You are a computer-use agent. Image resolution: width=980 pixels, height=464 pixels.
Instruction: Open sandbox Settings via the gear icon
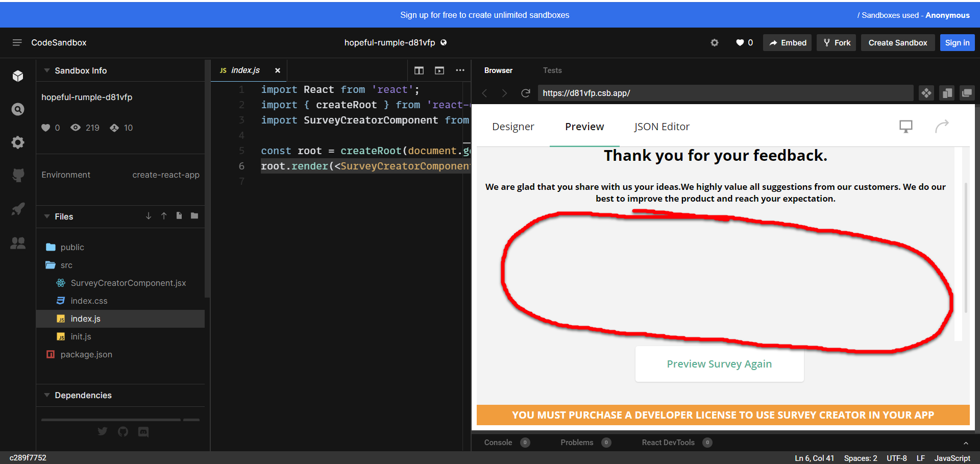pos(18,142)
